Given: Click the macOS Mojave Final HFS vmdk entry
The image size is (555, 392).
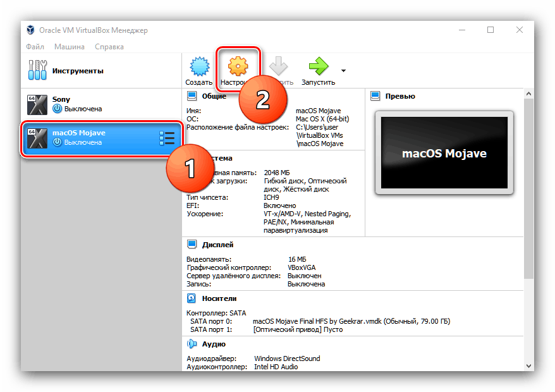Looking at the screenshot, I should (351, 321).
